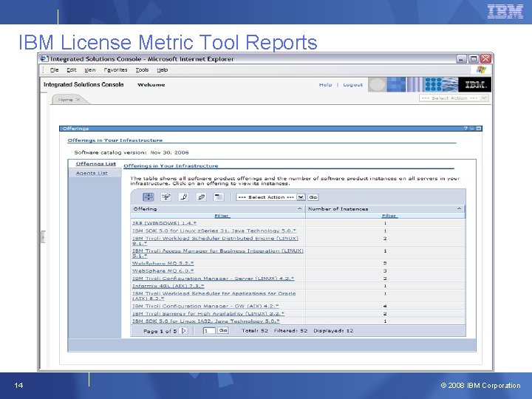Open the Edit menu
Viewport: 532px width, 399px height.
click(72, 70)
